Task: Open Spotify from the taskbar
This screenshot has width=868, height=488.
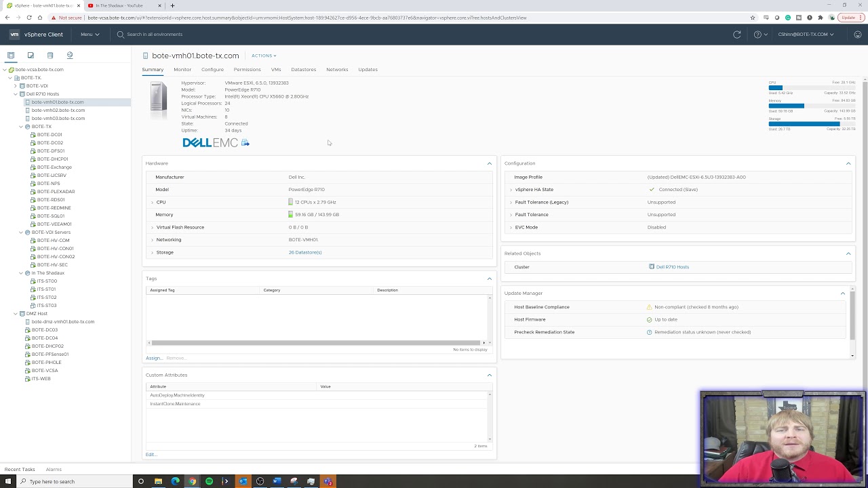Action: (209, 481)
